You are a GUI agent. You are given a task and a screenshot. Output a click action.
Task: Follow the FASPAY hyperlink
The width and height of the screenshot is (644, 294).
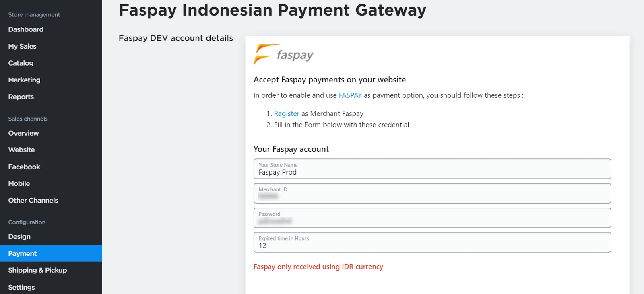click(x=350, y=95)
